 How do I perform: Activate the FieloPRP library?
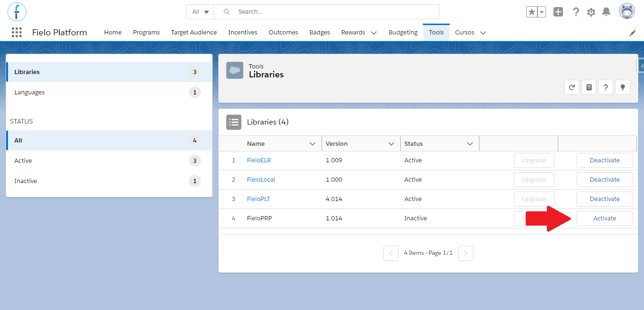click(x=605, y=218)
